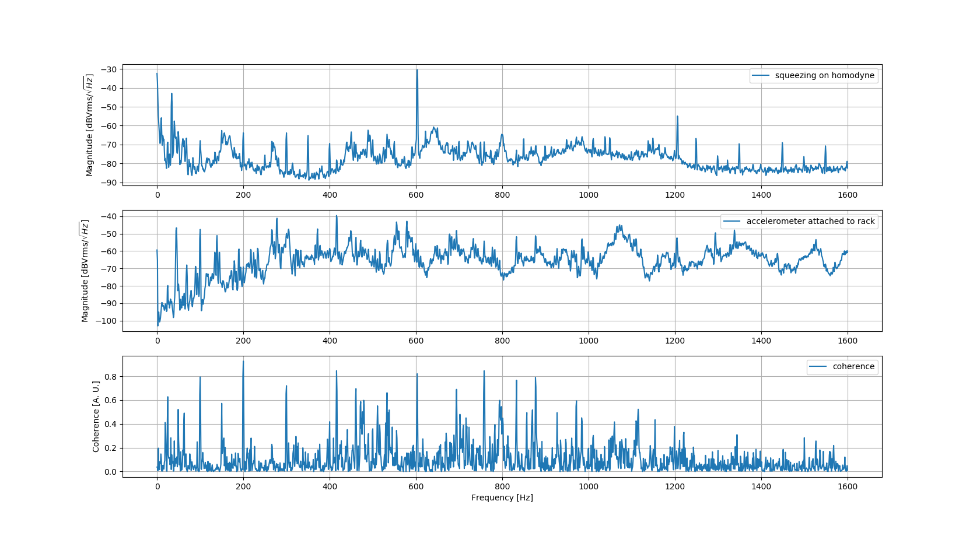Click the '0.6' y-tick on the coherence plot
Viewport: 980px width, 536px height.
(x=111, y=401)
